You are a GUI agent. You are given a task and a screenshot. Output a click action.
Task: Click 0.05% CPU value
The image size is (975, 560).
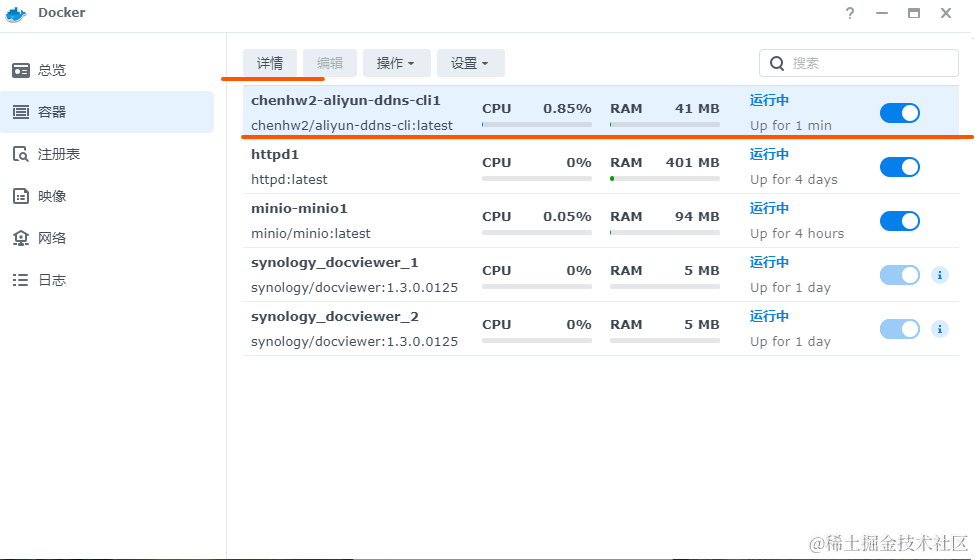pos(567,217)
